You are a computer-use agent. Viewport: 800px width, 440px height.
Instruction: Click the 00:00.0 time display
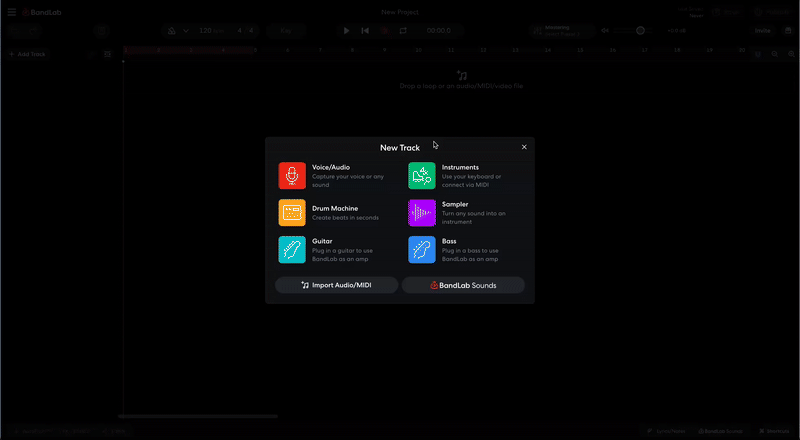click(439, 31)
